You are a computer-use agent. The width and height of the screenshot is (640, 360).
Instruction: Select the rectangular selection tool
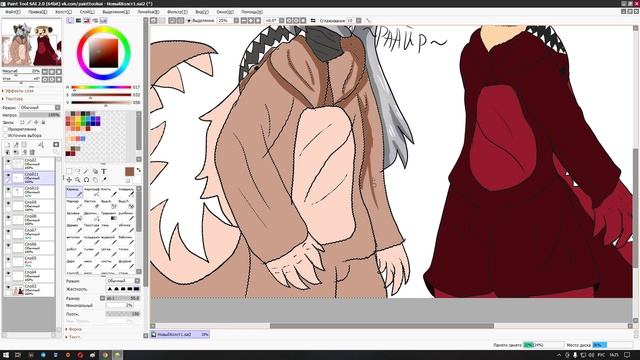69,171
